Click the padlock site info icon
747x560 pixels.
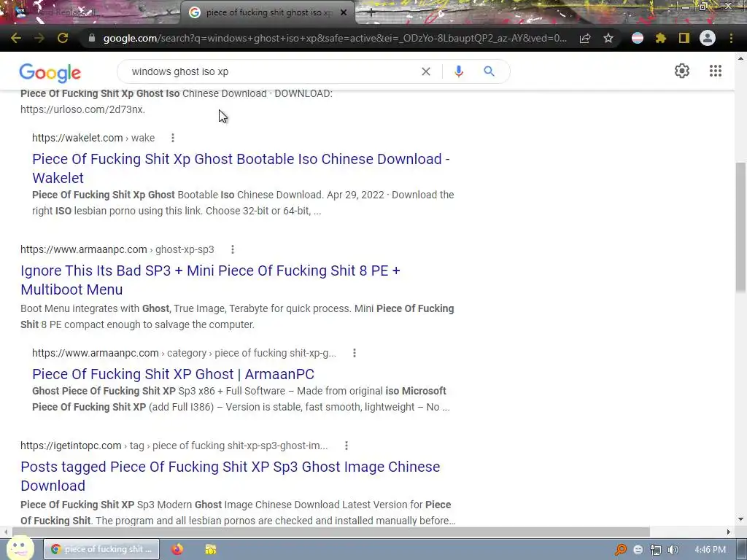pyautogui.click(x=92, y=38)
